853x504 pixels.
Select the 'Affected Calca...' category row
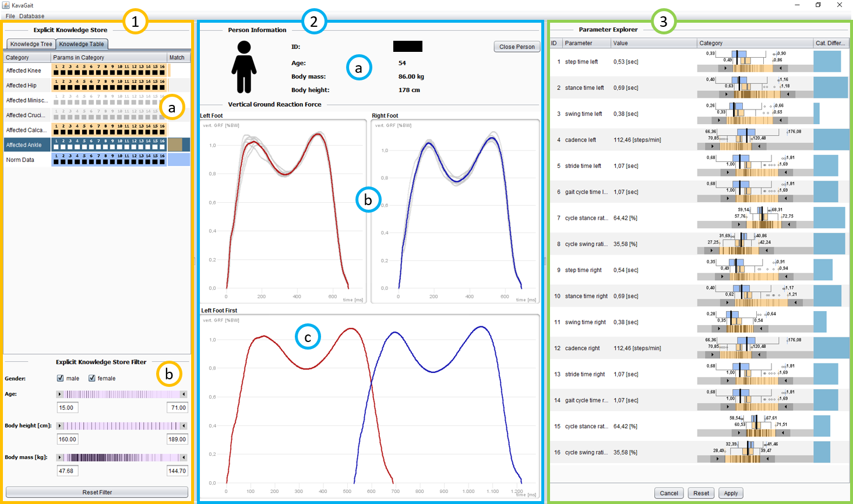tap(97, 130)
